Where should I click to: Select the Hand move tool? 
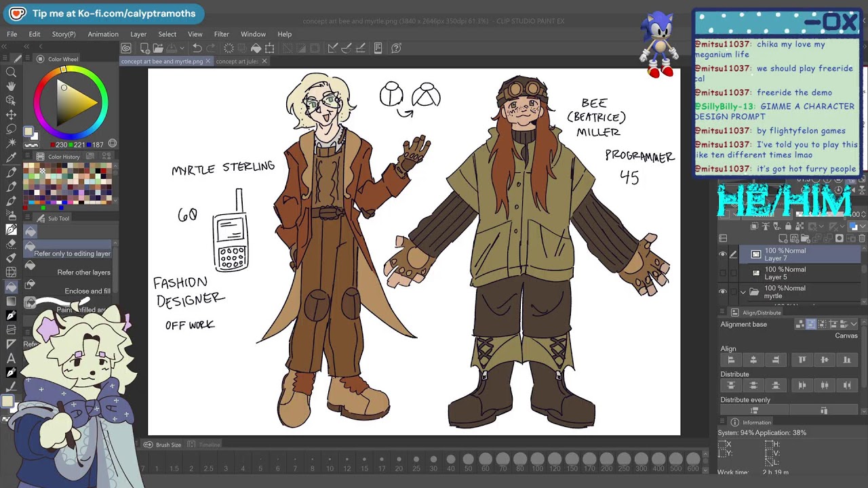coord(11,86)
